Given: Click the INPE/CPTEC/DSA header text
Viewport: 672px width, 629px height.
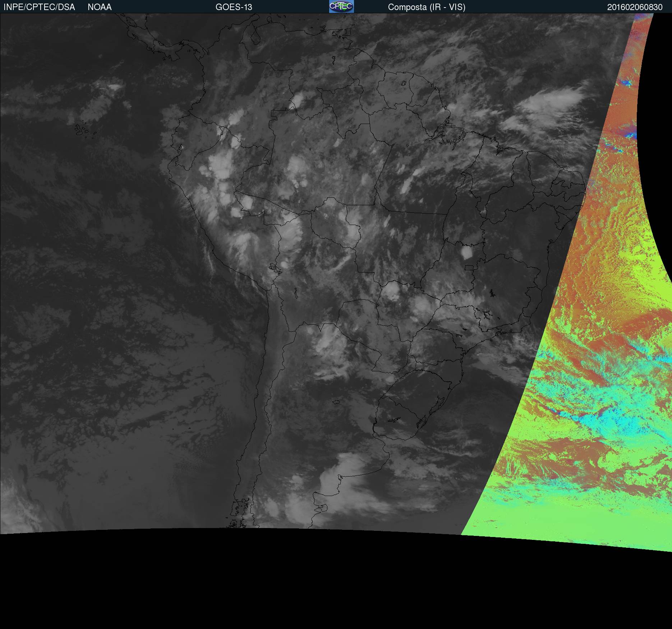Looking at the screenshot, I should tap(39, 7).
